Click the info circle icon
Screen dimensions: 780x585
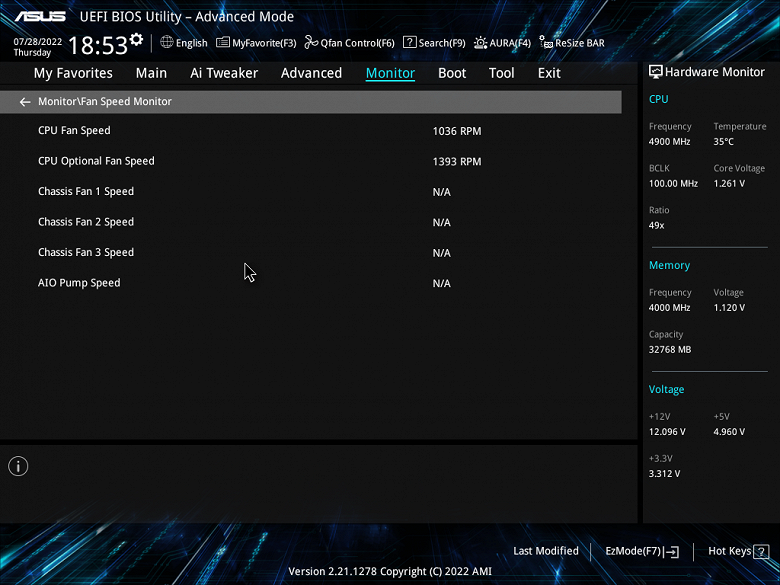coord(18,466)
